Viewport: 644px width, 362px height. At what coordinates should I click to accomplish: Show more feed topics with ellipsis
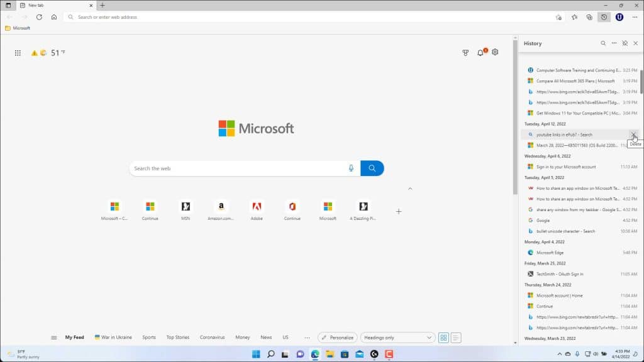coord(307,337)
